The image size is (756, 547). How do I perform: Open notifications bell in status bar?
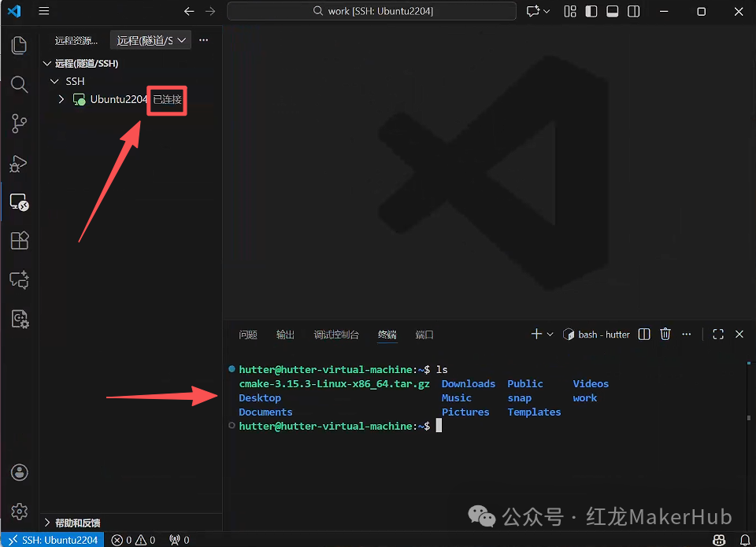[x=744, y=540]
